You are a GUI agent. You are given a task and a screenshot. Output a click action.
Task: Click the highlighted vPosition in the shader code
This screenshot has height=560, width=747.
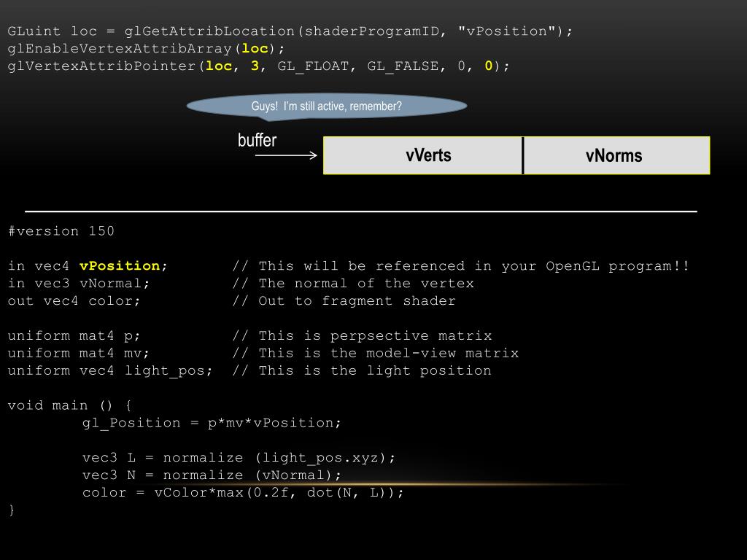pyautogui.click(x=120, y=266)
